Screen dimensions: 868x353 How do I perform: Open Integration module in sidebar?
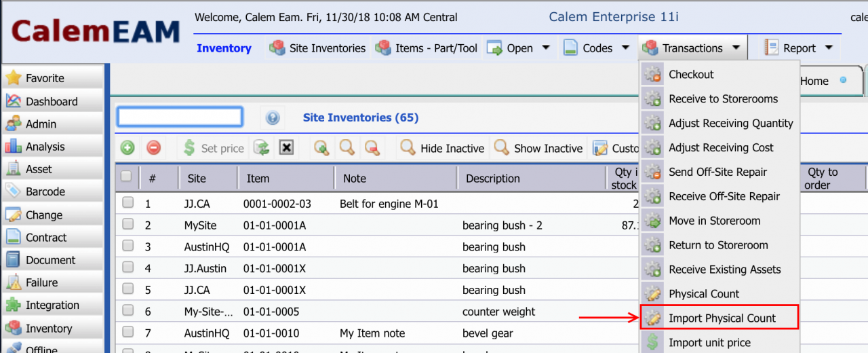pyautogui.click(x=52, y=305)
